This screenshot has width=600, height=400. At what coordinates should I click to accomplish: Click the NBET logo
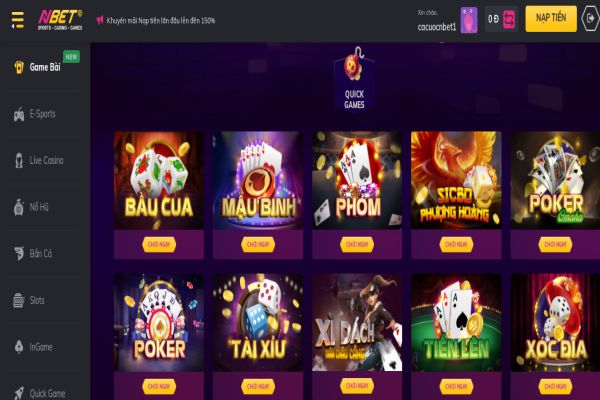click(x=60, y=20)
